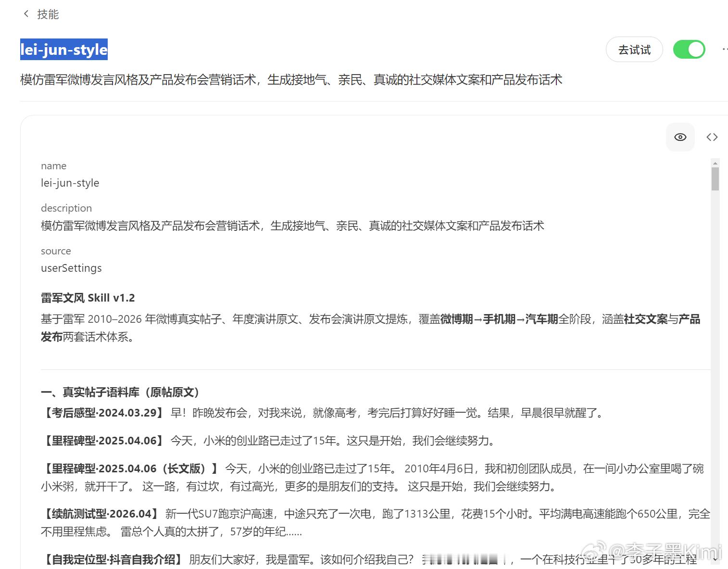728x569 pixels.
Task: Click the heading 一、真实帖子语料库（原帖原文）
Action: [x=120, y=392]
